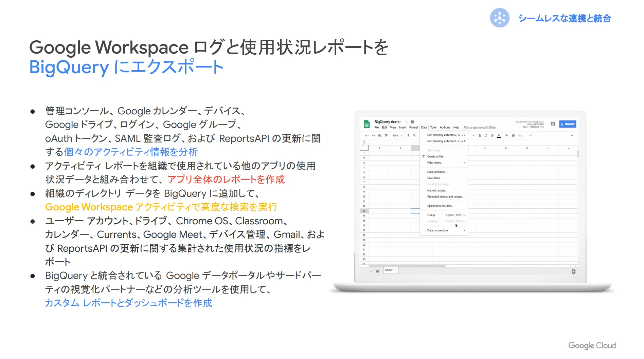Open the Edit menu
The image size is (644, 359).
384,128
